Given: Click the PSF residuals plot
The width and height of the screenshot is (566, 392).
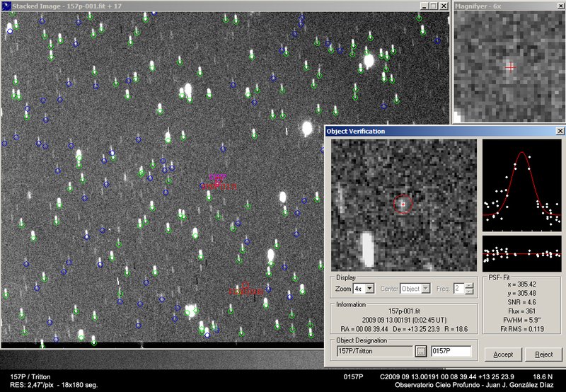Looking at the screenshot, I should coord(522,254).
